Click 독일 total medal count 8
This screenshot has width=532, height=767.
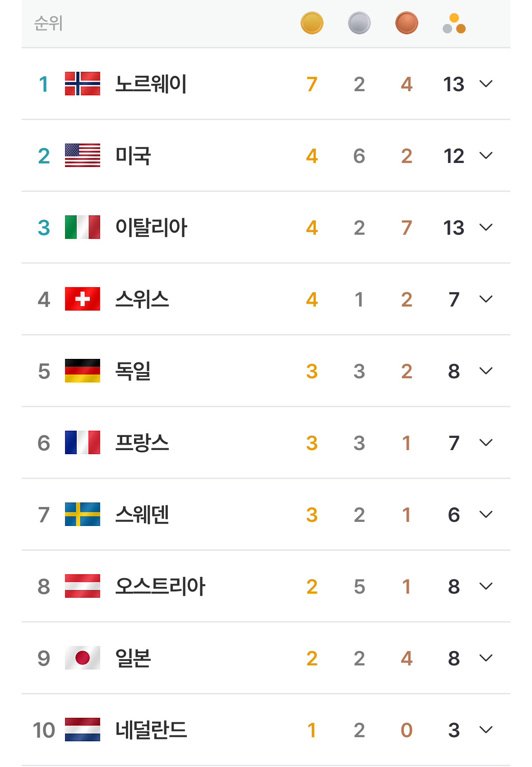point(454,371)
